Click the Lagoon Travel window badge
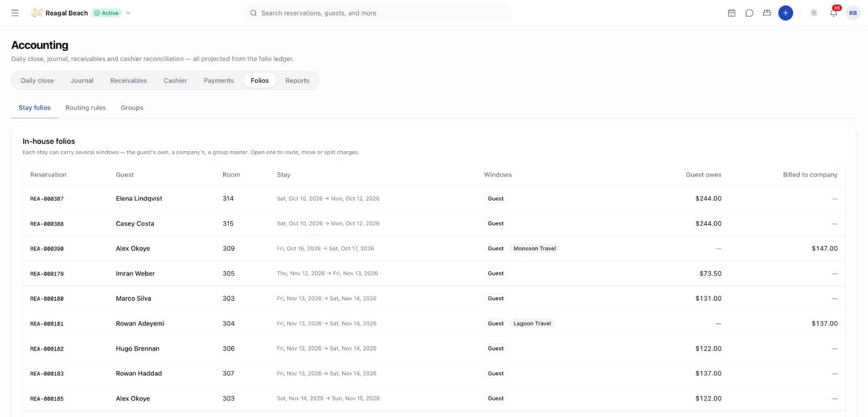 [532, 323]
